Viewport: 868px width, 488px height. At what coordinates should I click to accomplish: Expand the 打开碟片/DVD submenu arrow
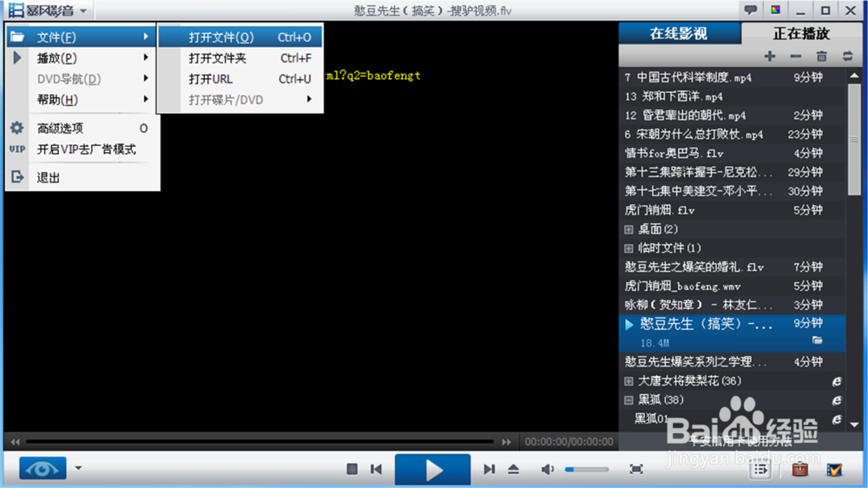click(x=309, y=100)
